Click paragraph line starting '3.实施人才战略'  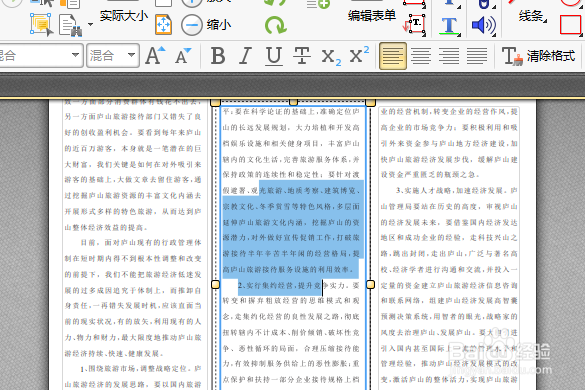tap(457, 190)
